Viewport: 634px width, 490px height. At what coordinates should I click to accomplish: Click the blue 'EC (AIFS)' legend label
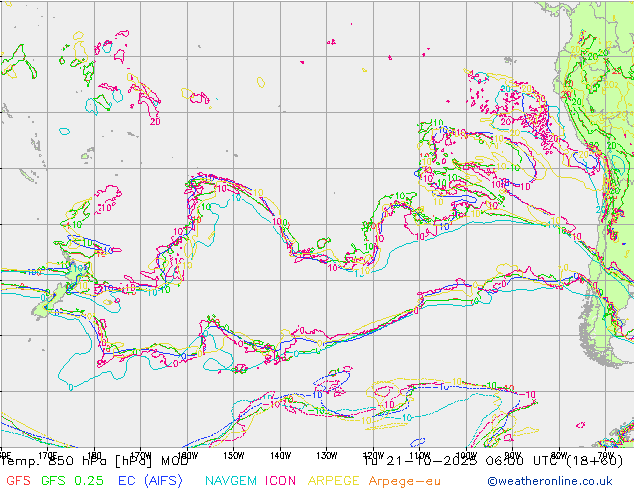coord(150,481)
